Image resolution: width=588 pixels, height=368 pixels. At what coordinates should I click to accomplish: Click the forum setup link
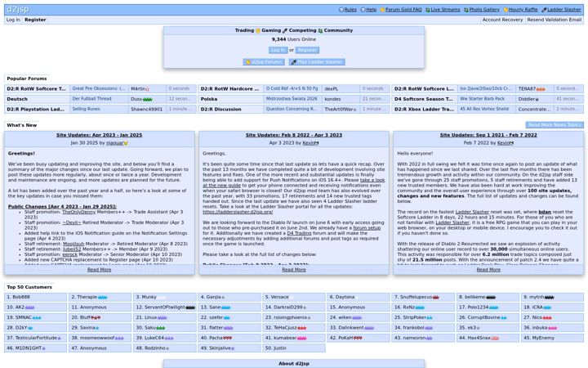367,228
